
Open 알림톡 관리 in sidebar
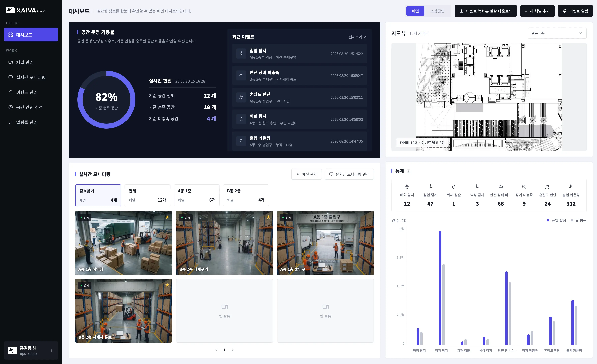[31, 123]
